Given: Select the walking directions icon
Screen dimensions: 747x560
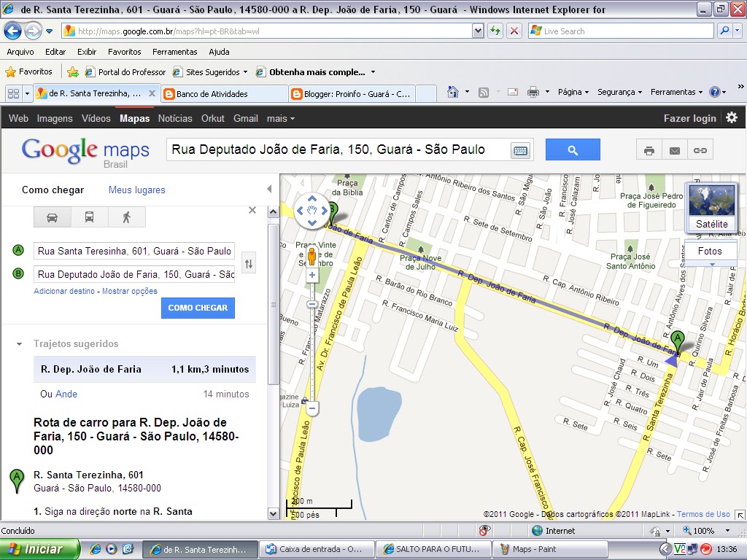Looking at the screenshot, I should (126, 217).
